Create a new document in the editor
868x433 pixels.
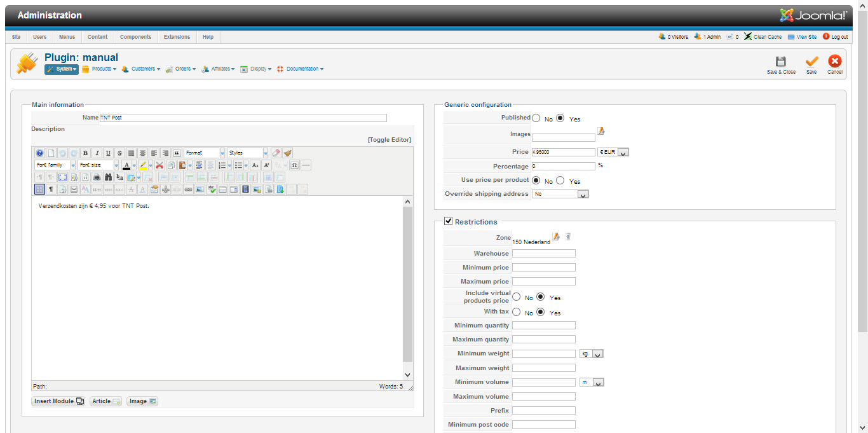(51, 153)
